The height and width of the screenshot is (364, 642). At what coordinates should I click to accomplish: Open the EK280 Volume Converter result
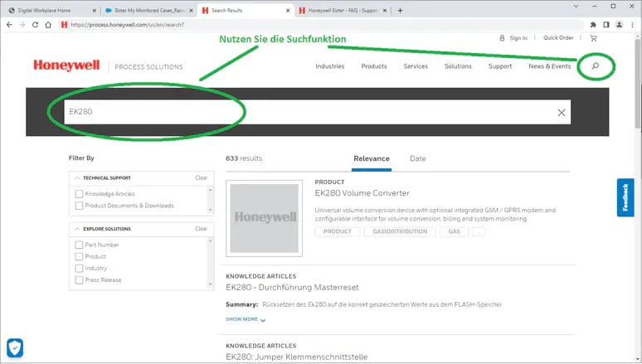pyautogui.click(x=362, y=193)
